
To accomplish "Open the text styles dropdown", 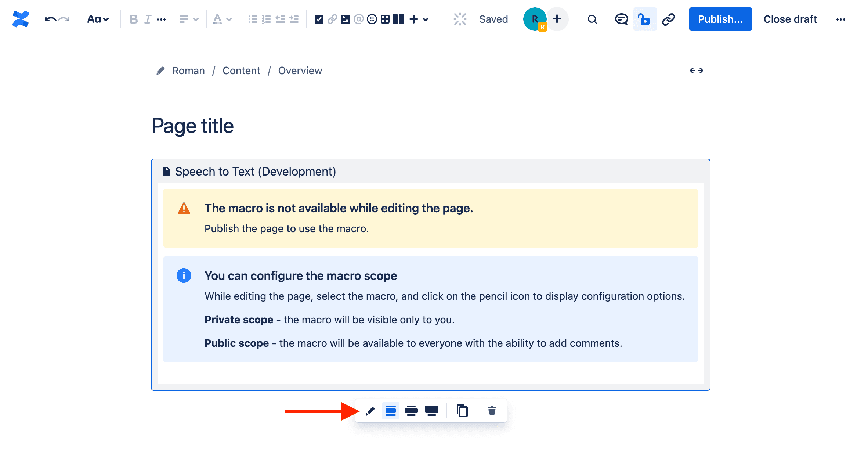I will point(98,19).
